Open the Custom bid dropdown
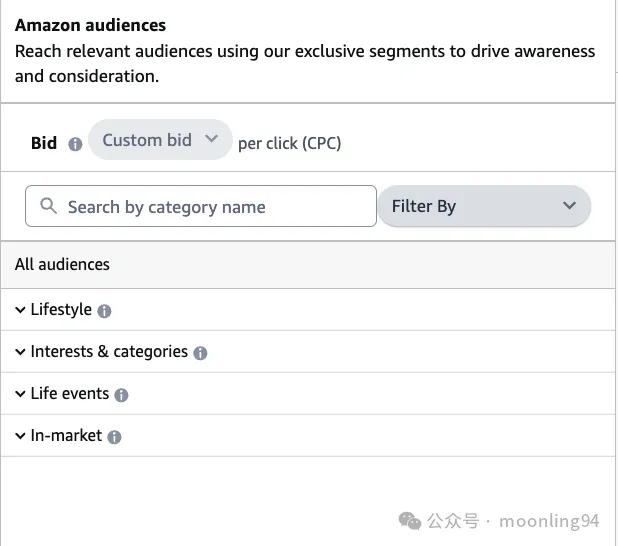Screen dimensions: 618x546 [x=160, y=140]
